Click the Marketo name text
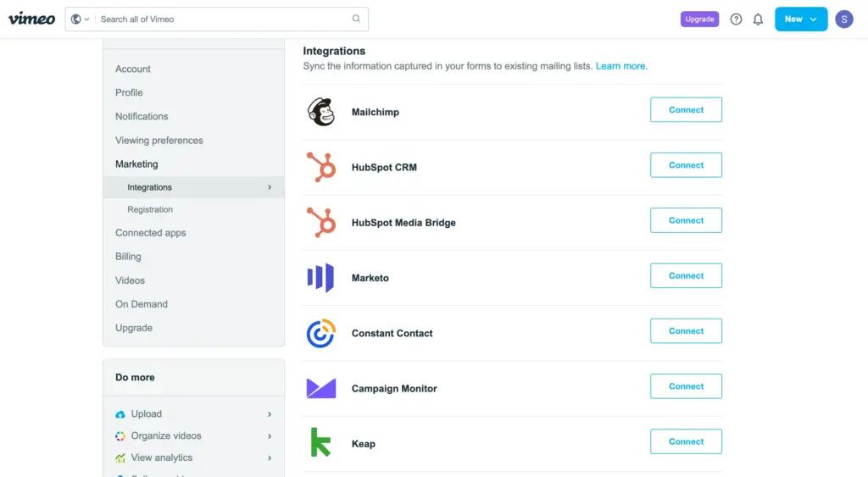868x477 pixels. [x=370, y=278]
